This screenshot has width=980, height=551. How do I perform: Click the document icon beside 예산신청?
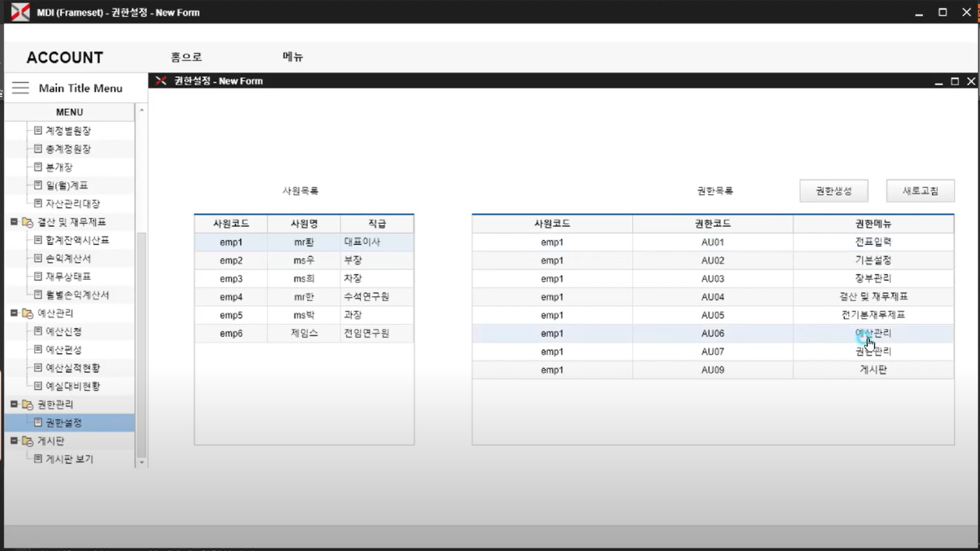coord(38,331)
